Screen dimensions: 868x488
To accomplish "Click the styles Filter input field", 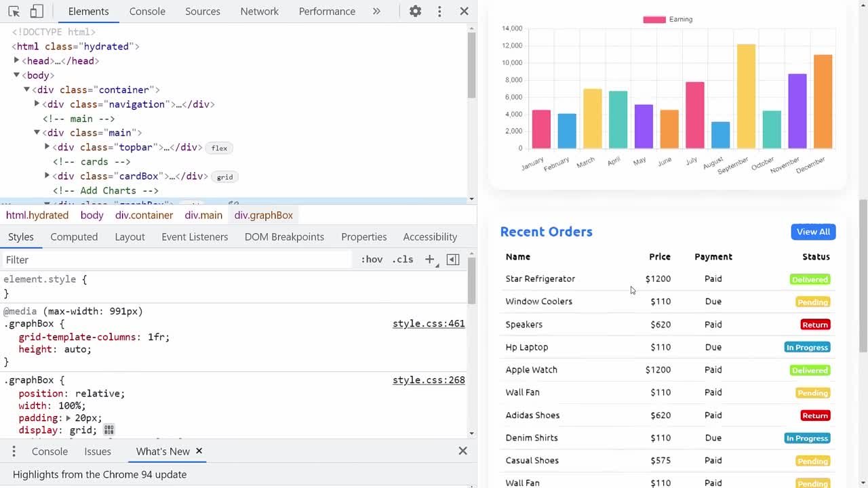I will coord(176,260).
